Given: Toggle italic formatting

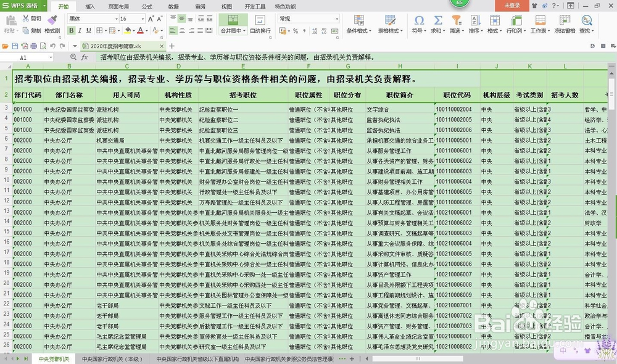Looking at the screenshot, I should (80, 30).
